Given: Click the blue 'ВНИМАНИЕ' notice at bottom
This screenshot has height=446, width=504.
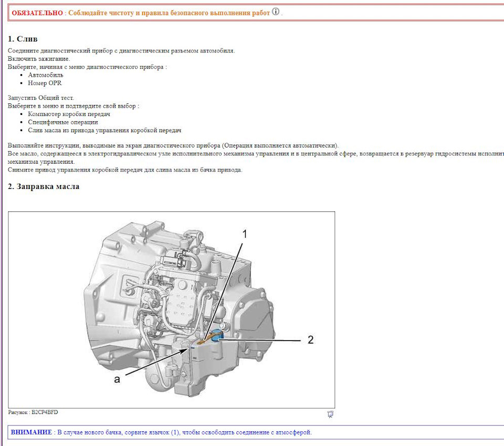Looking at the screenshot, I should click(x=168, y=432).
